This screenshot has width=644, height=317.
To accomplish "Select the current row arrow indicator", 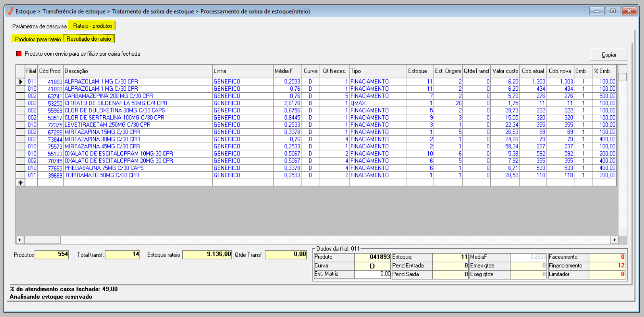I will (x=20, y=82).
